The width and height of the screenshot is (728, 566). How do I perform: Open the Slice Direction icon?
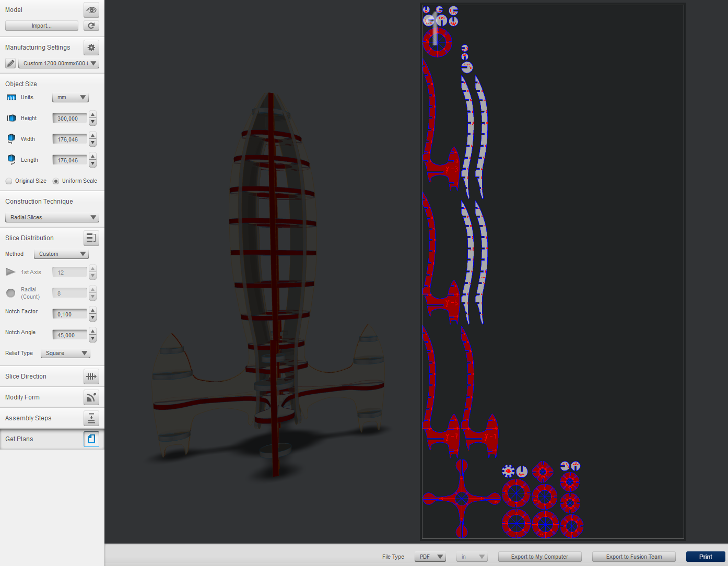(x=91, y=376)
